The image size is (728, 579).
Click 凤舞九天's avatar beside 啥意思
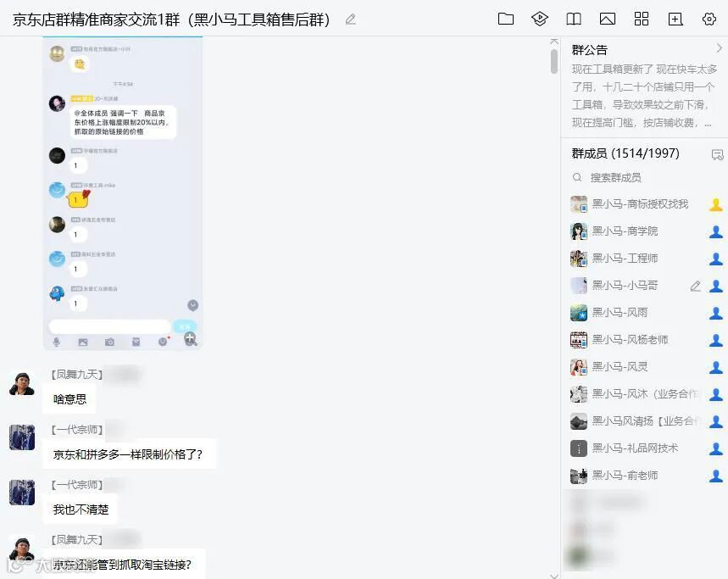[x=22, y=382]
